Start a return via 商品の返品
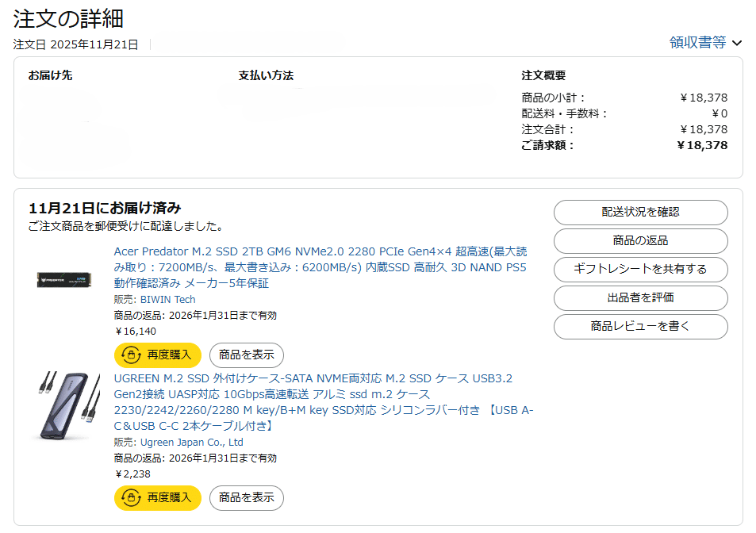The height and width of the screenshot is (533, 756). coord(640,241)
